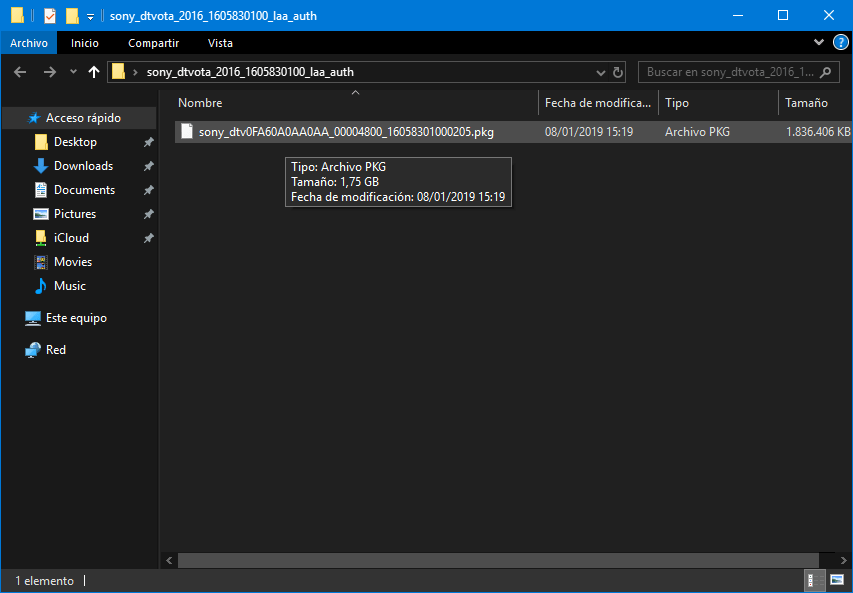This screenshot has height=593, width=853.
Task: Expand the ribbon with chevron
Action: tap(819, 43)
